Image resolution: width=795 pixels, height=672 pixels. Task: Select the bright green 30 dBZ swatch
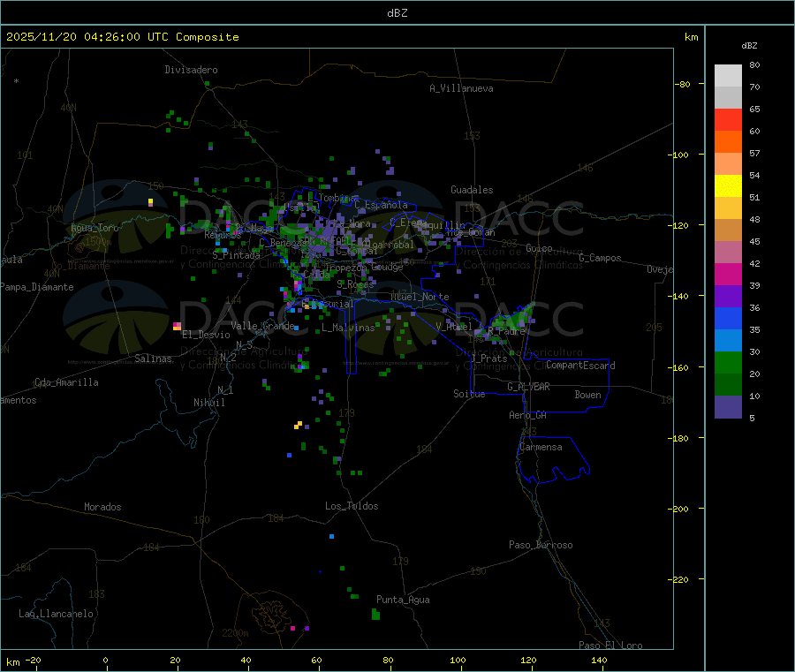[x=728, y=362]
